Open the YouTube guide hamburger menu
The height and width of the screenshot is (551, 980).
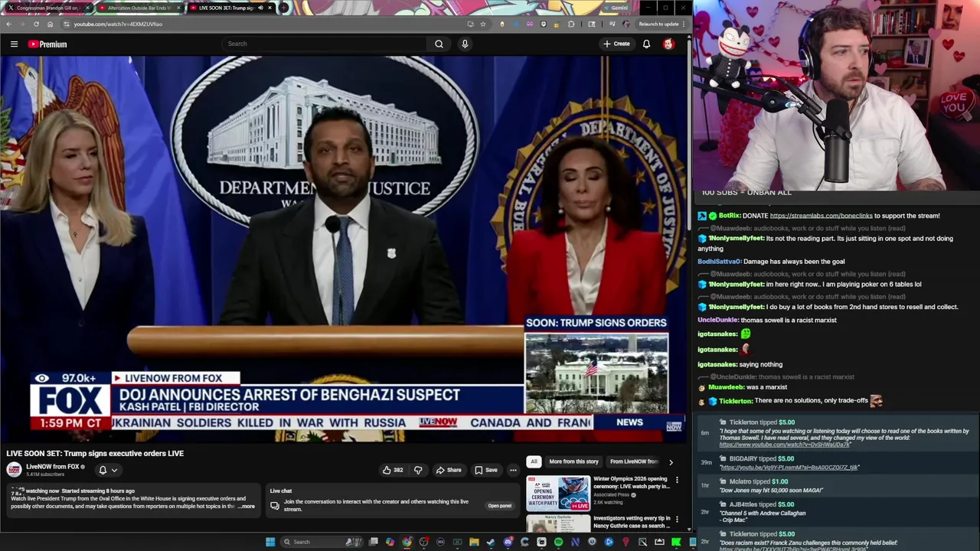tap(14, 44)
